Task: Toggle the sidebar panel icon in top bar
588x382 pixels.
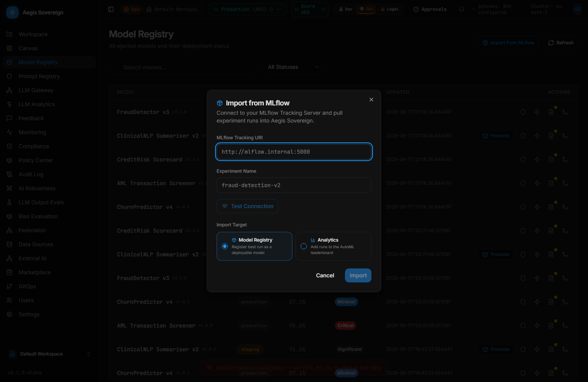Action: [x=111, y=9]
